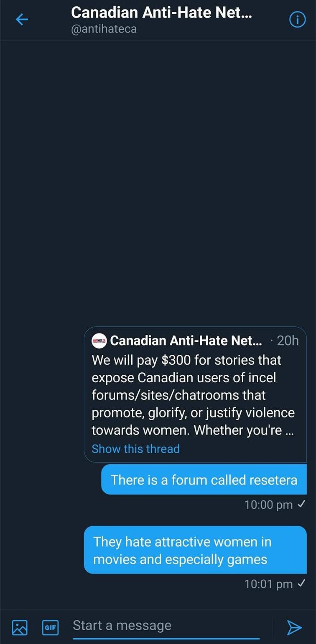Tap the back arrow icon
The height and width of the screenshot is (644, 316).
tap(22, 20)
